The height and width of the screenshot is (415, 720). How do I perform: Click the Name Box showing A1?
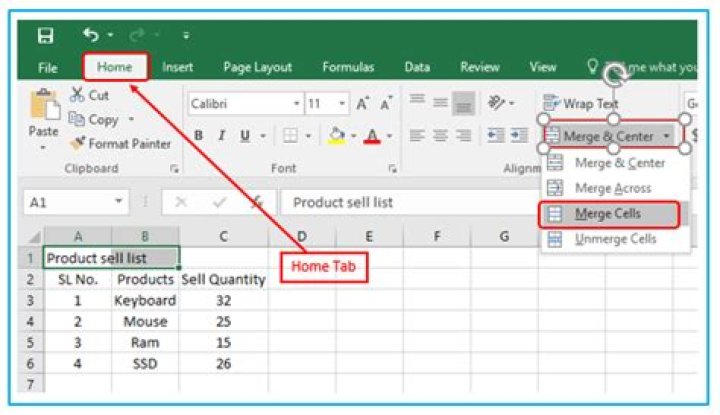(68, 202)
